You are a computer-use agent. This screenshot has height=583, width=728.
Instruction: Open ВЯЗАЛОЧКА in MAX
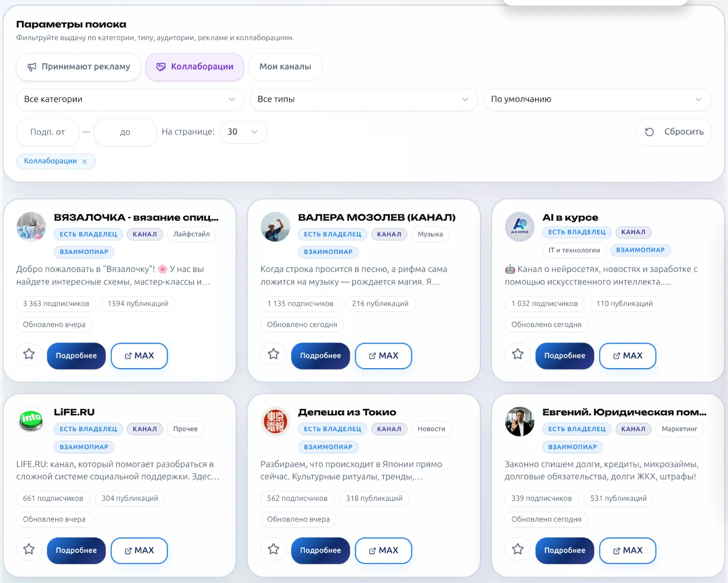pos(139,356)
